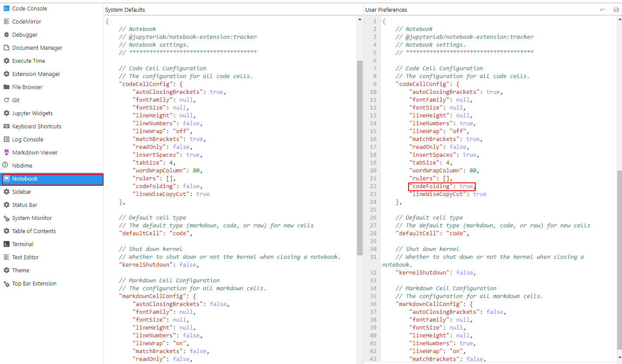Click the Text Editor icon
Screen dimensions: 622x364
(7, 257)
